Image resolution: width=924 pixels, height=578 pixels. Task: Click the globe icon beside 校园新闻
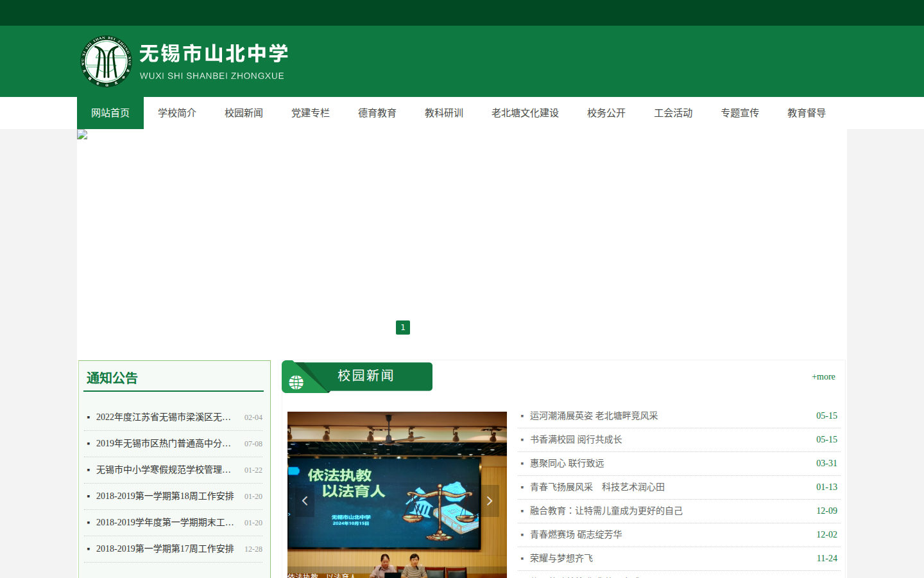tap(296, 383)
